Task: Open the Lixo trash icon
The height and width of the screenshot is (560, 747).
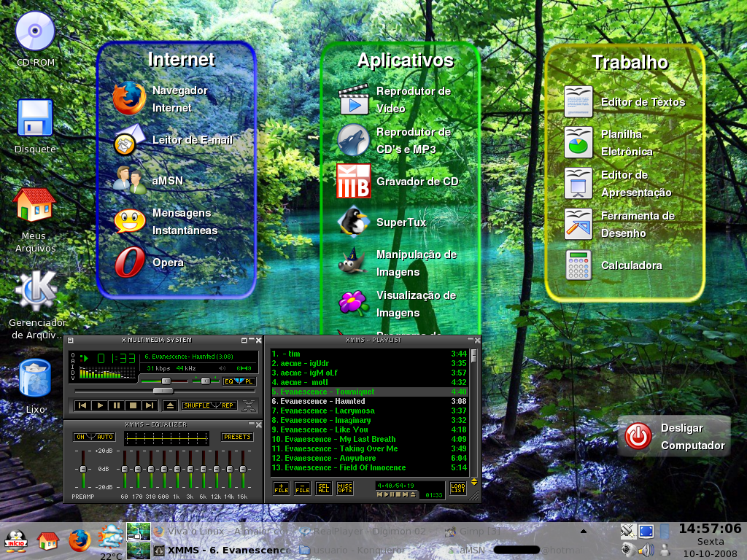Action: [35, 378]
